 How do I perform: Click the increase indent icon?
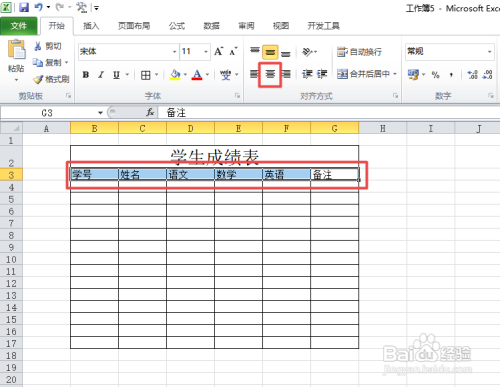click(322, 74)
